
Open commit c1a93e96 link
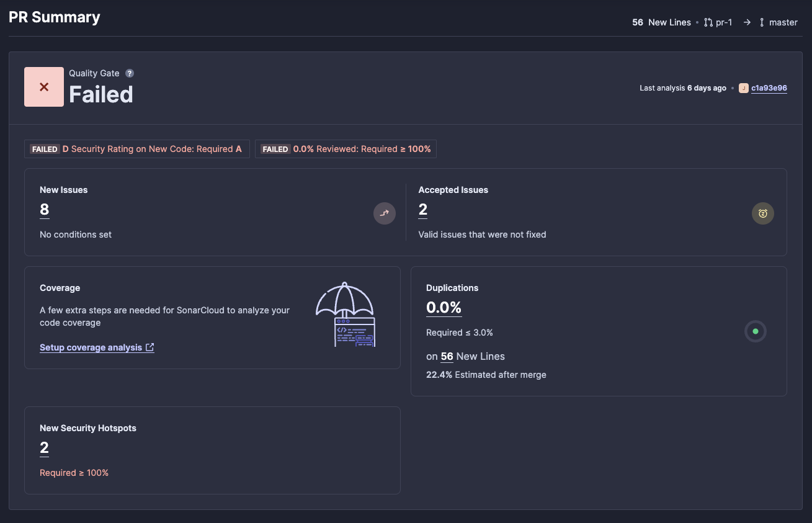point(769,88)
